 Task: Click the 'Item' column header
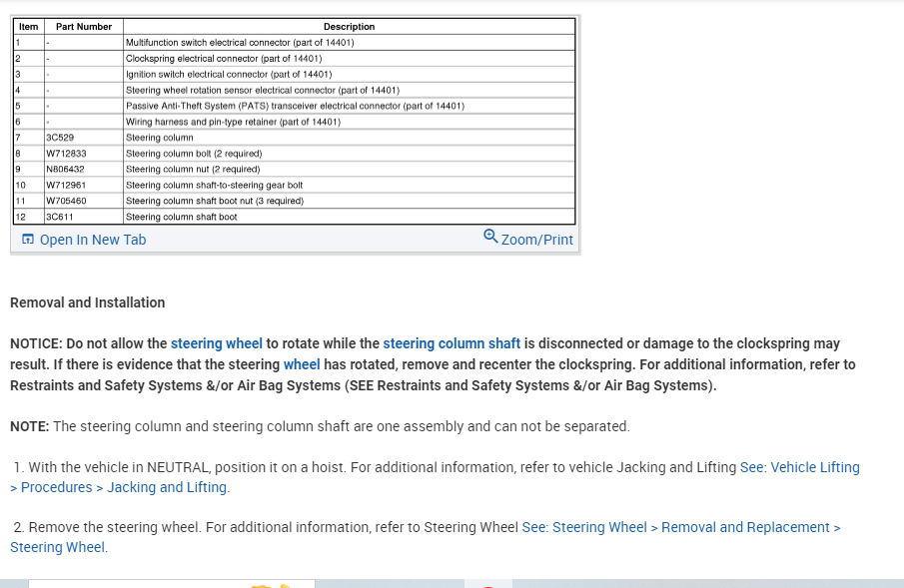[x=29, y=27]
